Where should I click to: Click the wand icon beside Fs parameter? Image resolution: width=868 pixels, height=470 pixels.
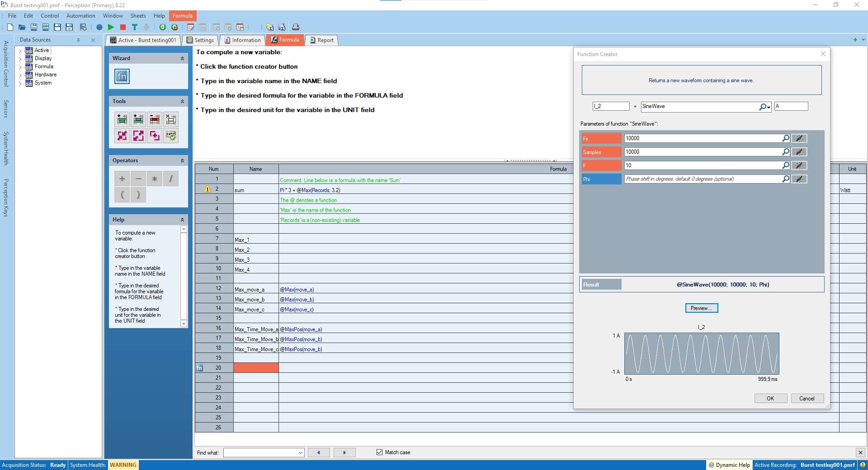point(799,138)
